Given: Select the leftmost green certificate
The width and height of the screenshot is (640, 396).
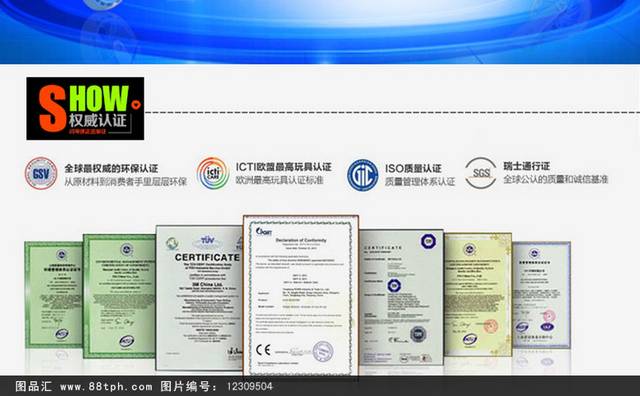Looking at the screenshot, I should (x=54, y=295).
